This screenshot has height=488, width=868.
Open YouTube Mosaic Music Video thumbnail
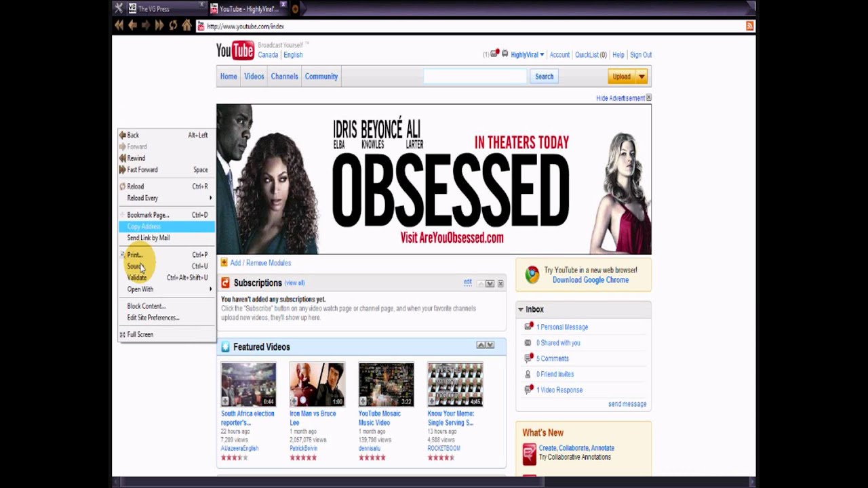tap(386, 384)
